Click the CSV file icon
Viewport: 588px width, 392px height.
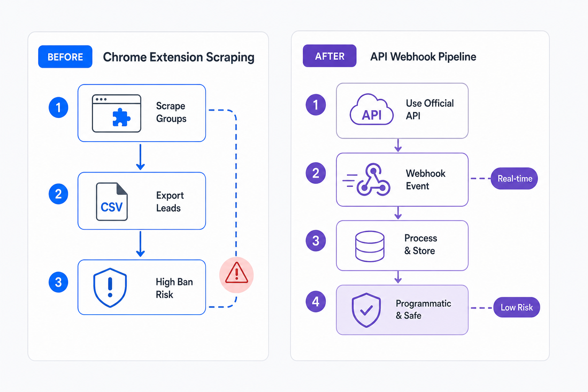coord(112,201)
